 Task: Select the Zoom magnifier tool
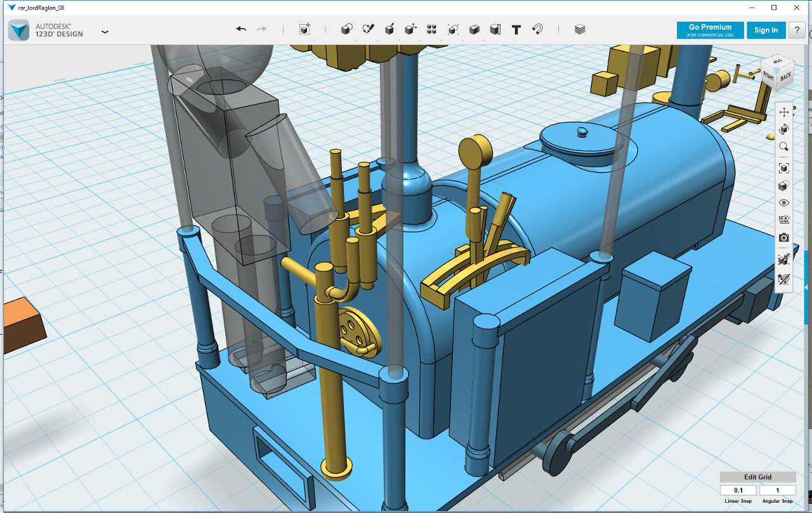(x=784, y=147)
